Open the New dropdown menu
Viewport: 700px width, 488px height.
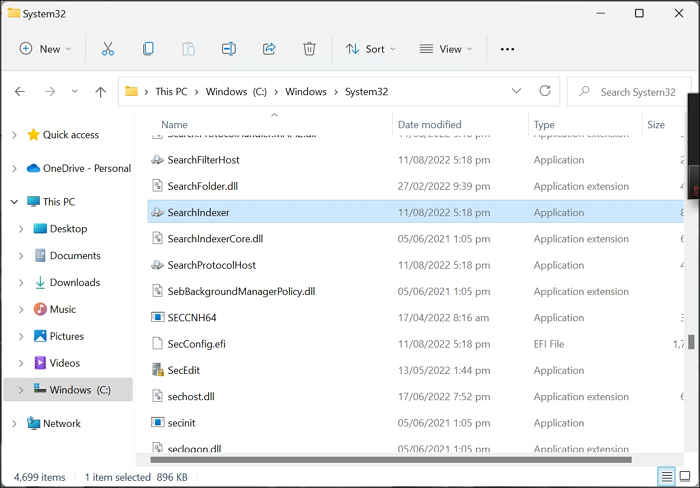tap(45, 49)
